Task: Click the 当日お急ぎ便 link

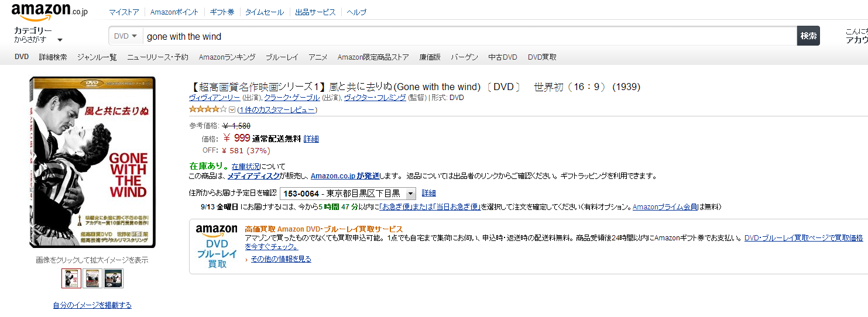Action: tap(457, 207)
